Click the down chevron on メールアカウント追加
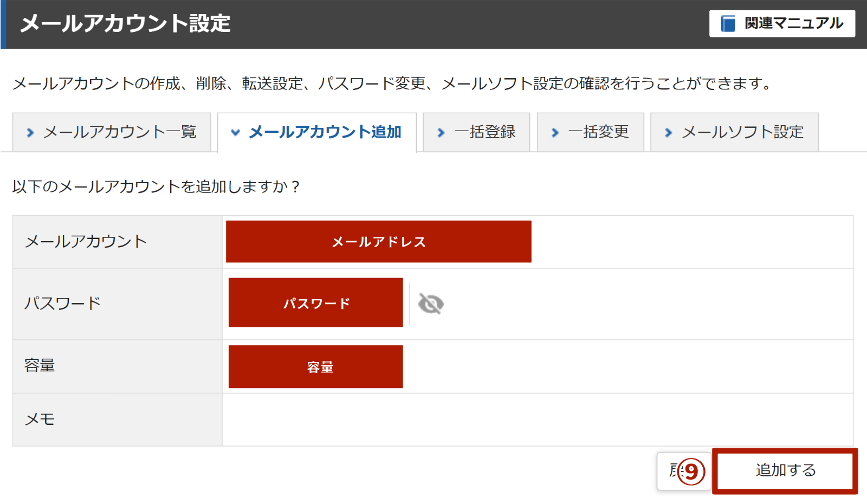Screen dimensions: 867x504 pyautogui.click(x=235, y=133)
